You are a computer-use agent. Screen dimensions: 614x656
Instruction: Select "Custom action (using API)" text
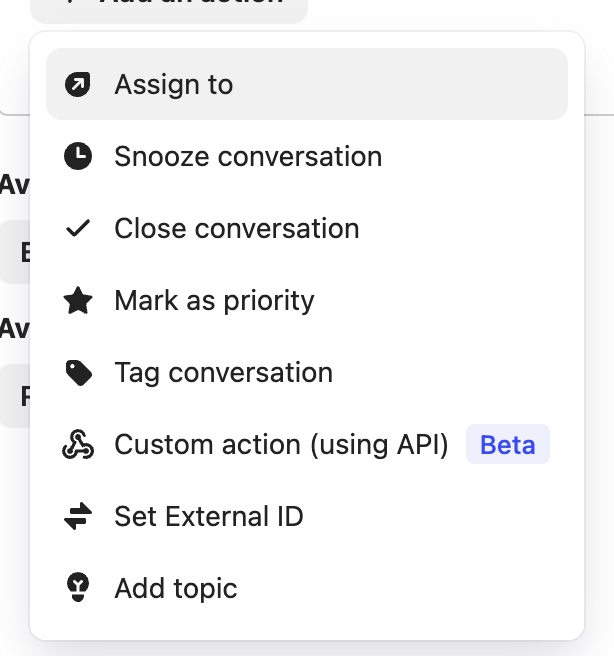(281, 445)
